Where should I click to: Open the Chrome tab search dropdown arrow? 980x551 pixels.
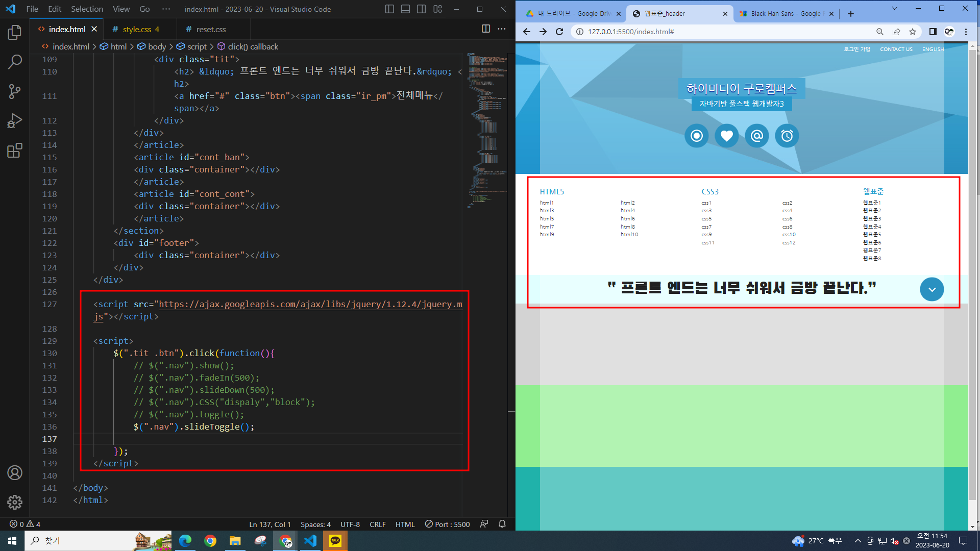[x=894, y=9]
